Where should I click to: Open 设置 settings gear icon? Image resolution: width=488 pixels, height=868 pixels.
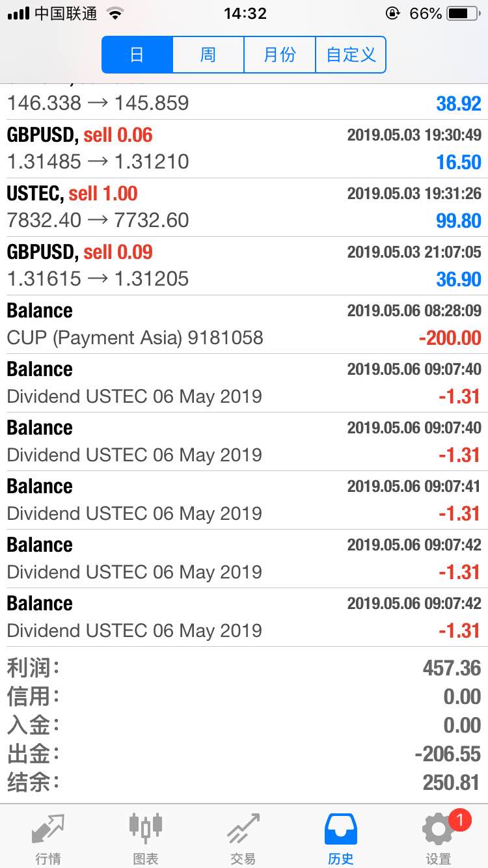439,830
